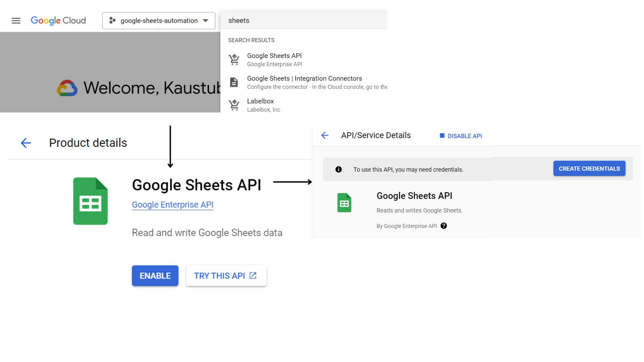Select the Google Sheets API search result
644x362 pixels.
(x=304, y=60)
